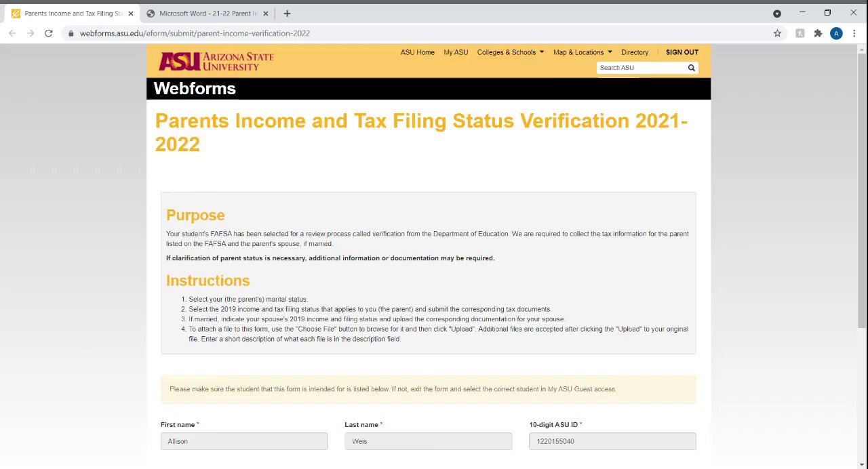This screenshot has height=469, width=868.
Task: Restore down the Chrome window
Action: pyautogui.click(x=827, y=12)
